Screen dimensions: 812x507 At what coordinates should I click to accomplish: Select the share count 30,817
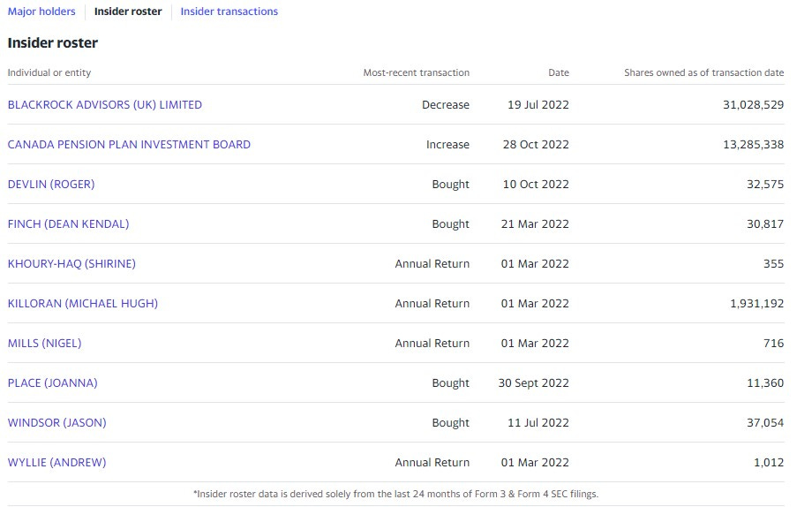click(765, 224)
